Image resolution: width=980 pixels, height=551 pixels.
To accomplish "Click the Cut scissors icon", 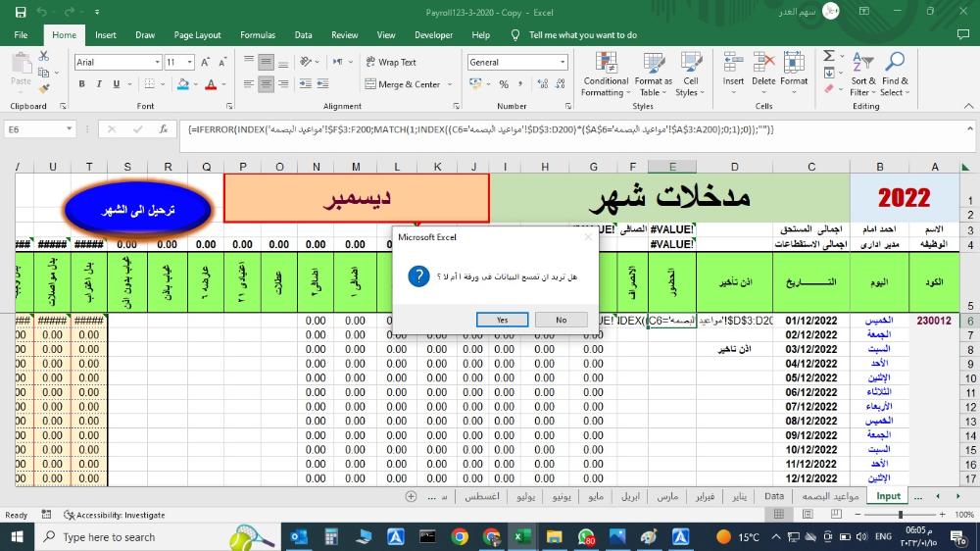I will pos(44,56).
